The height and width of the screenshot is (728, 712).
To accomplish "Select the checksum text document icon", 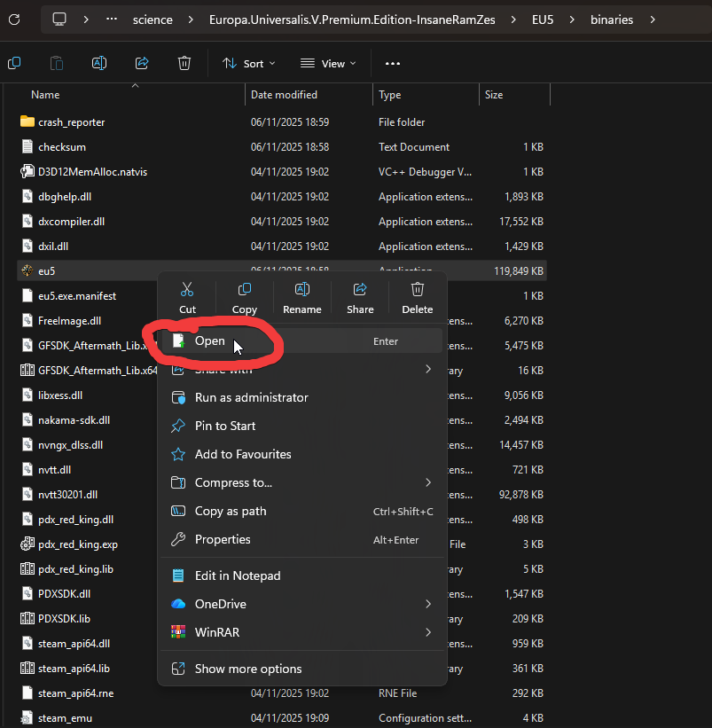I will tap(27, 146).
